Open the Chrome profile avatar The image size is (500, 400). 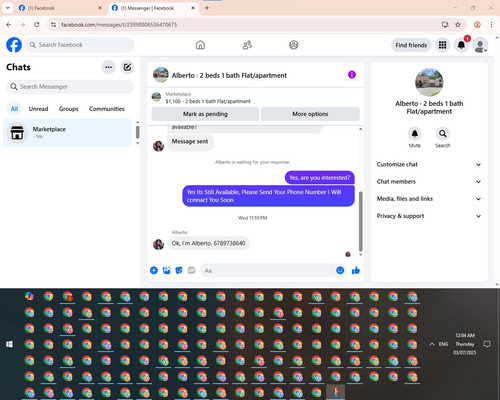pos(477,25)
